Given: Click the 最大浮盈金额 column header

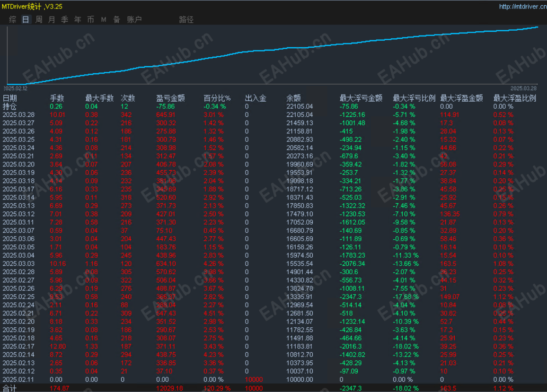Looking at the screenshot, I should [x=461, y=98].
